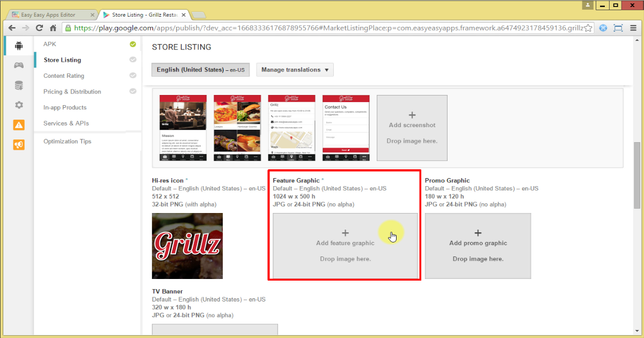644x338 pixels.
Task: Open the Manage translations dropdown
Action: (294, 69)
